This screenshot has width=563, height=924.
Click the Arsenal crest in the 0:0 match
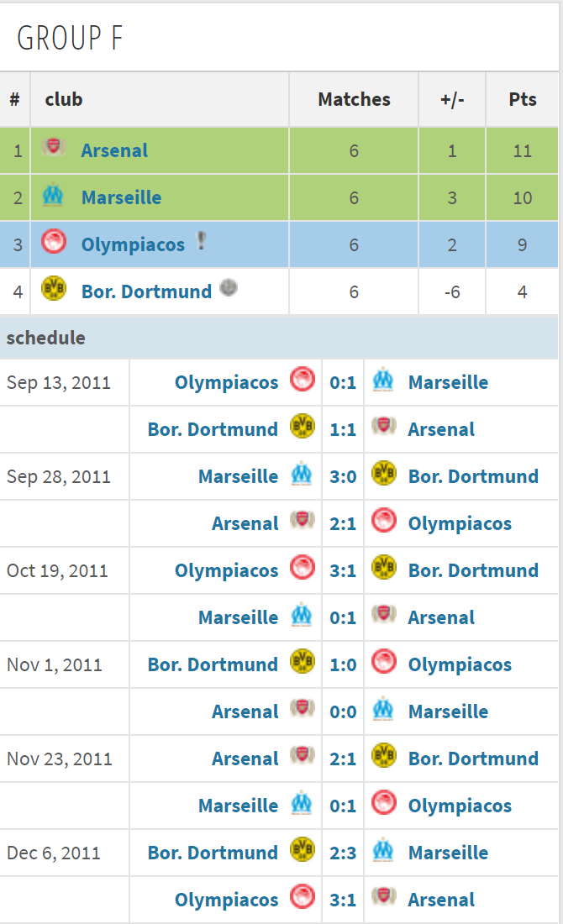[302, 710]
